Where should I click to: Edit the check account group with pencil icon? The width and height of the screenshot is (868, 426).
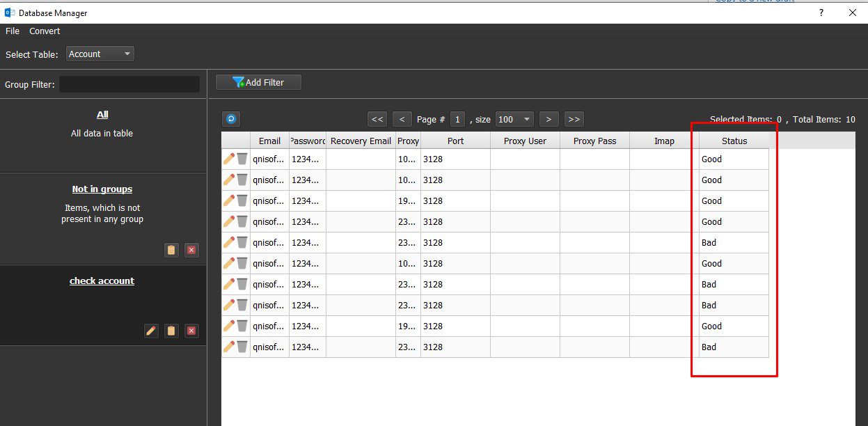pos(151,331)
